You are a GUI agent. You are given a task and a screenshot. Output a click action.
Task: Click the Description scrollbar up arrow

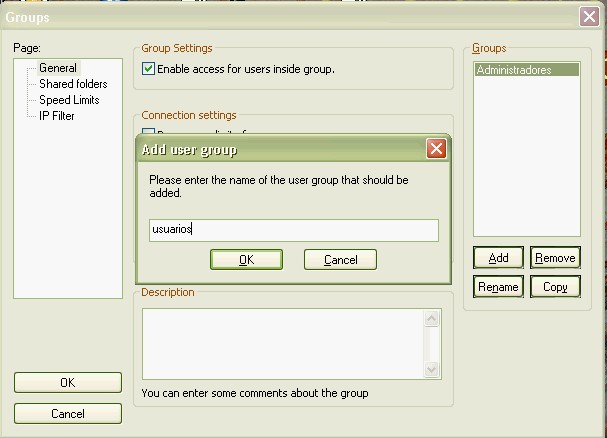coord(432,318)
